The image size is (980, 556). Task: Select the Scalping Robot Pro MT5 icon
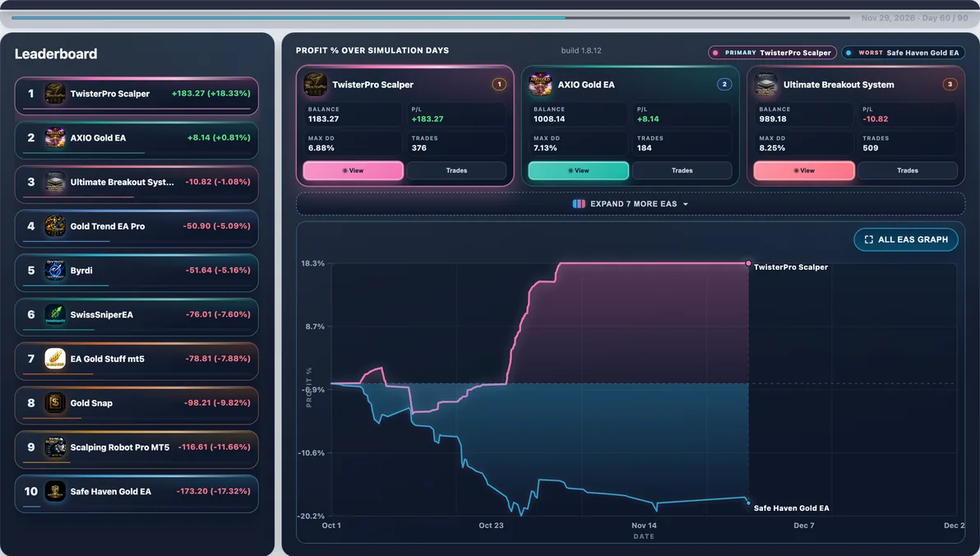click(55, 447)
